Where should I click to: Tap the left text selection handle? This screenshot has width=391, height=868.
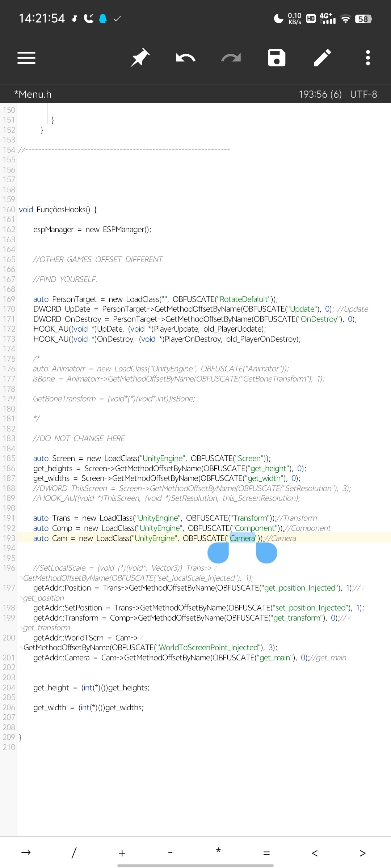click(x=218, y=553)
